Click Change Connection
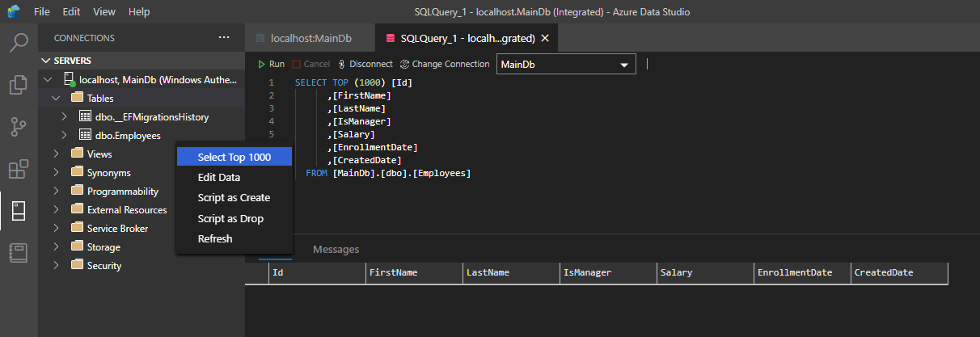This screenshot has height=337, width=980. [x=445, y=64]
